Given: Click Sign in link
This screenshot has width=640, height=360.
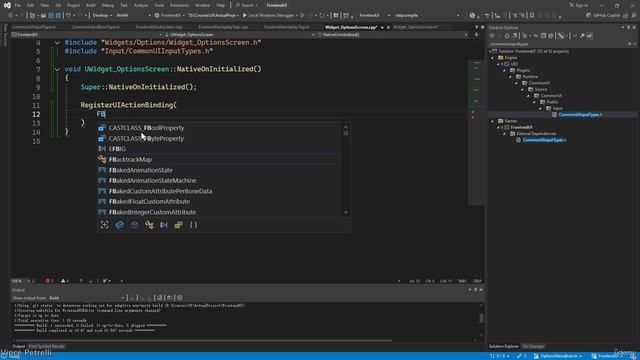Looking at the screenshot, I should (578, 5).
